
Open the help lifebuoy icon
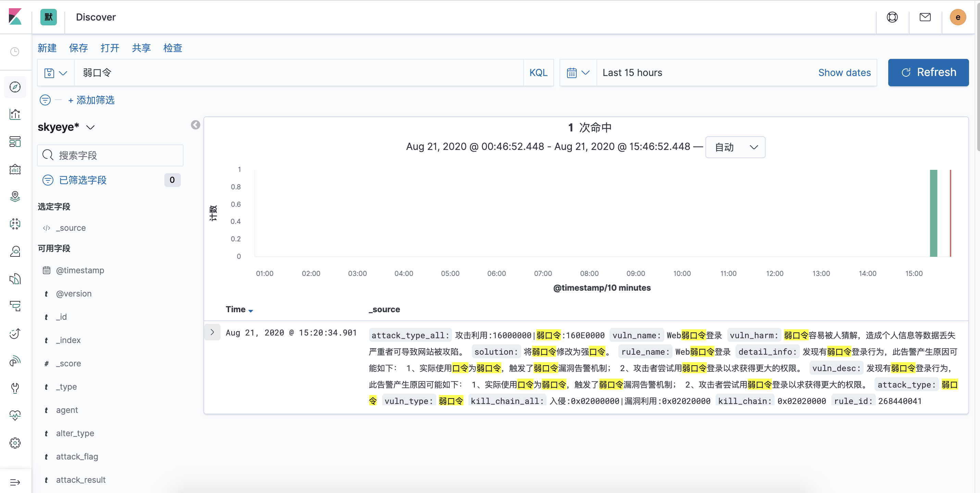click(892, 17)
